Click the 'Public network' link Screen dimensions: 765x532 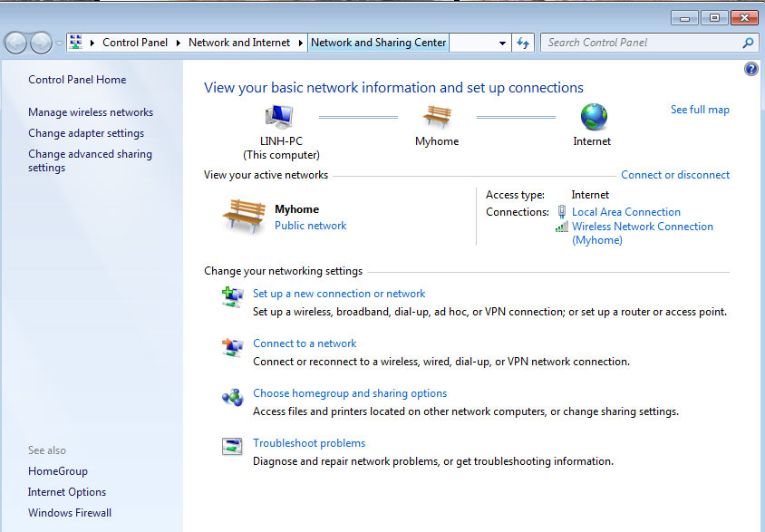[x=310, y=226]
